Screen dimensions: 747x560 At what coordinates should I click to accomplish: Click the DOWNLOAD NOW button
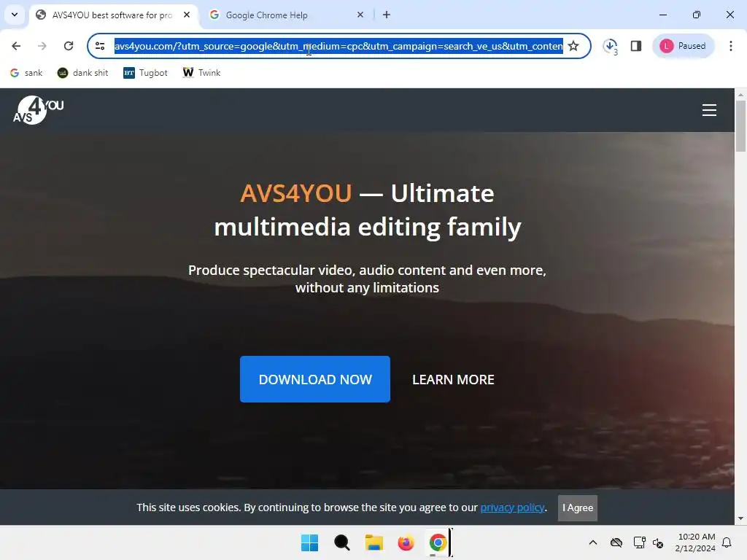315,379
